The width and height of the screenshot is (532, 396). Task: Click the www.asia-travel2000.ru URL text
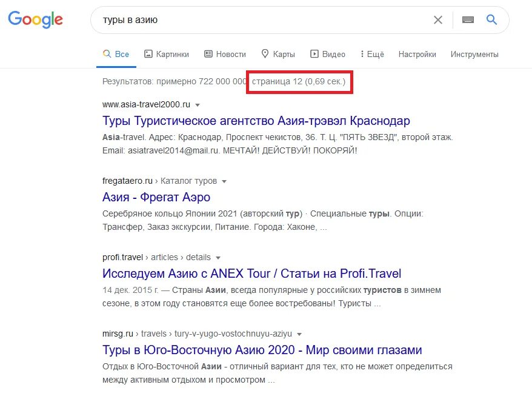tap(146, 104)
